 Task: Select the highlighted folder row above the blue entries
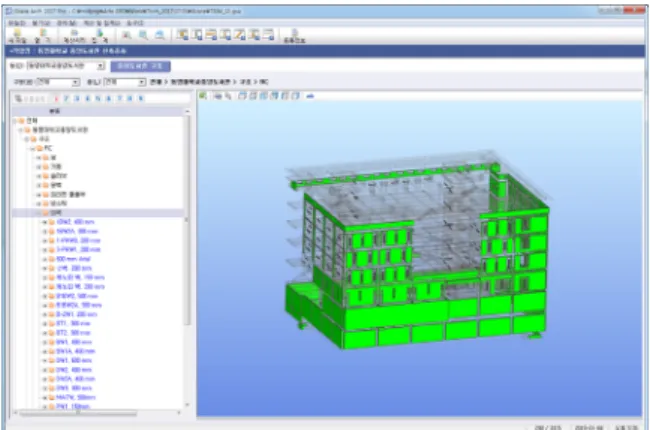(x=98, y=213)
